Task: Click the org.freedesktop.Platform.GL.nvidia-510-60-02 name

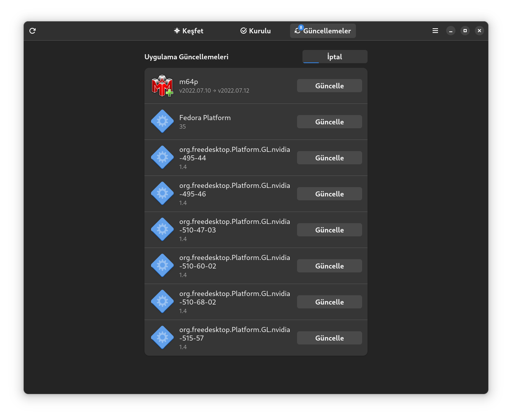Action: 235,262
